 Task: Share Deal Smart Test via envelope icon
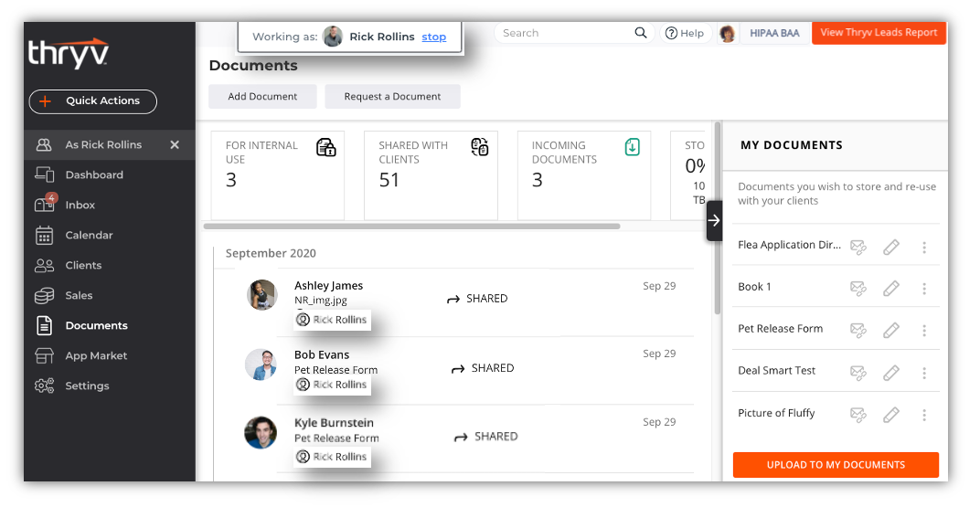coord(858,373)
